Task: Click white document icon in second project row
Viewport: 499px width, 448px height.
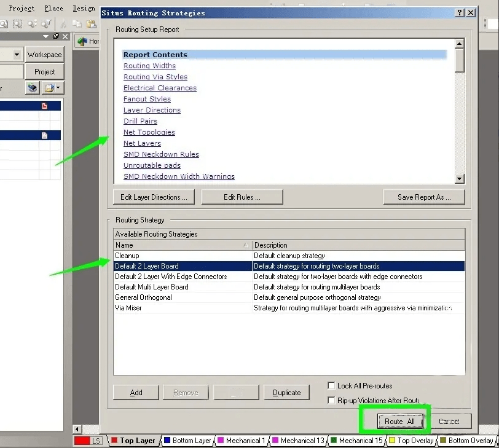Action: (44, 136)
